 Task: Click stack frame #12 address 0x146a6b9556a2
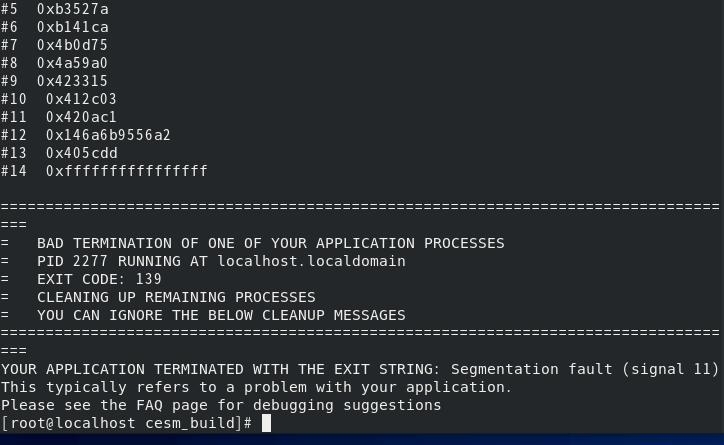point(108,135)
